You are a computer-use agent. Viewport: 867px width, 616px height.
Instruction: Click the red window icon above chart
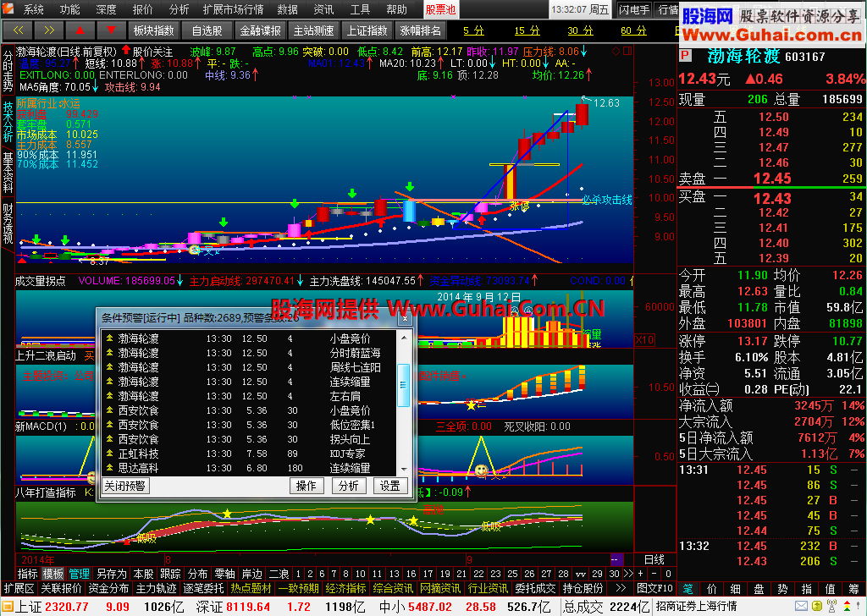coord(627,52)
